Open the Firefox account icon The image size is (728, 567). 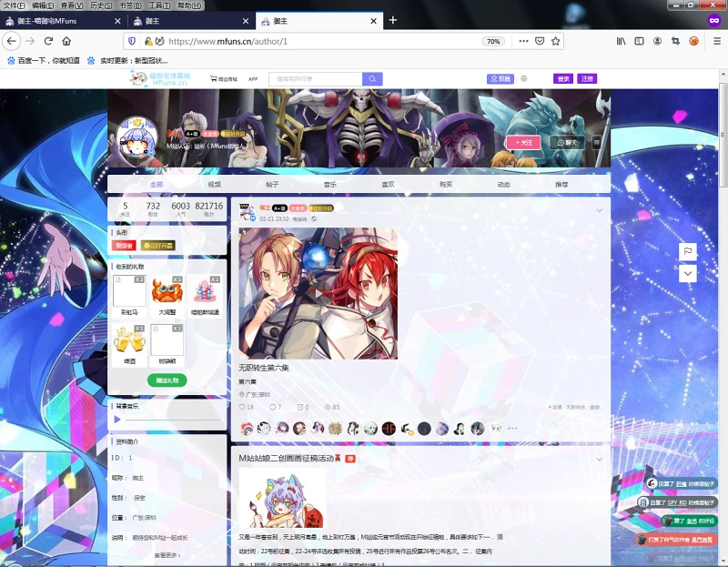[x=657, y=41]
